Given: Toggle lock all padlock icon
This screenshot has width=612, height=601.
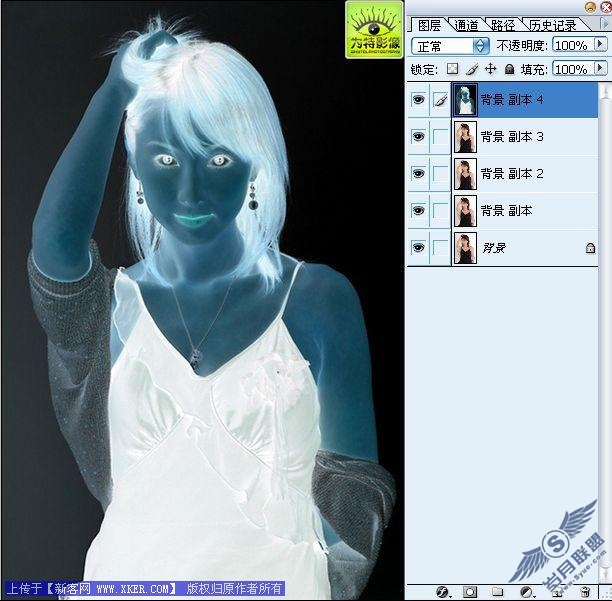Looking at the screenshot, I should click(x=509, y=69).
